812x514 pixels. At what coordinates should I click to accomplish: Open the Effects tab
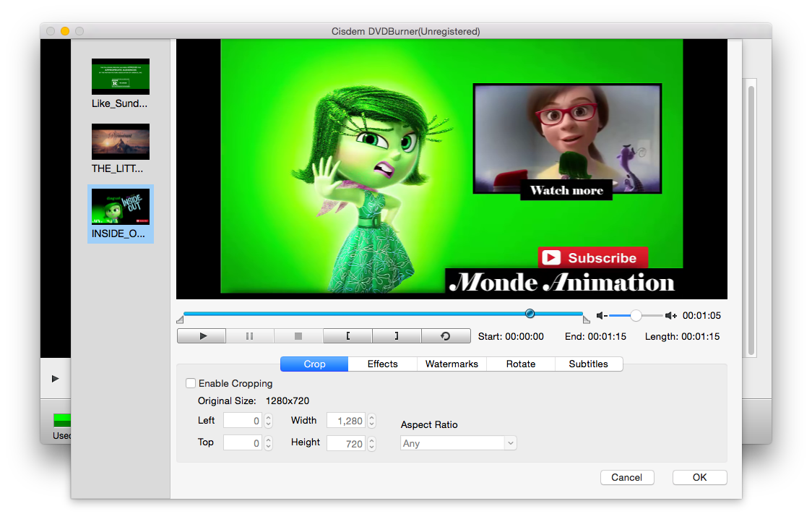[383, 364]
